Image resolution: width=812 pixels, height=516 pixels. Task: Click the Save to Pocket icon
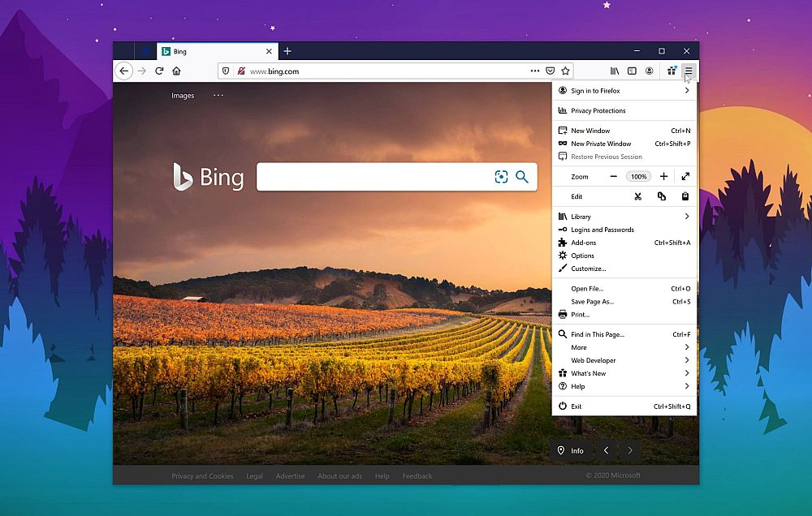coord(550,71)
